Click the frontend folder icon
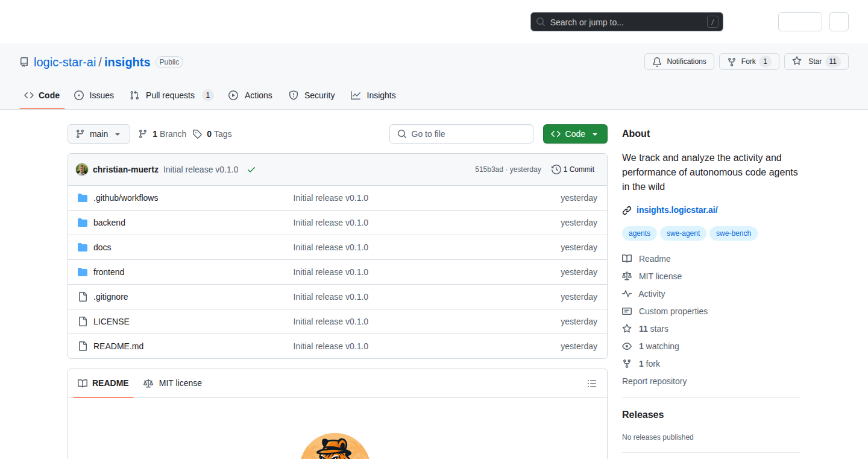Screen dimensions: 868x459 tap(83, 272)
